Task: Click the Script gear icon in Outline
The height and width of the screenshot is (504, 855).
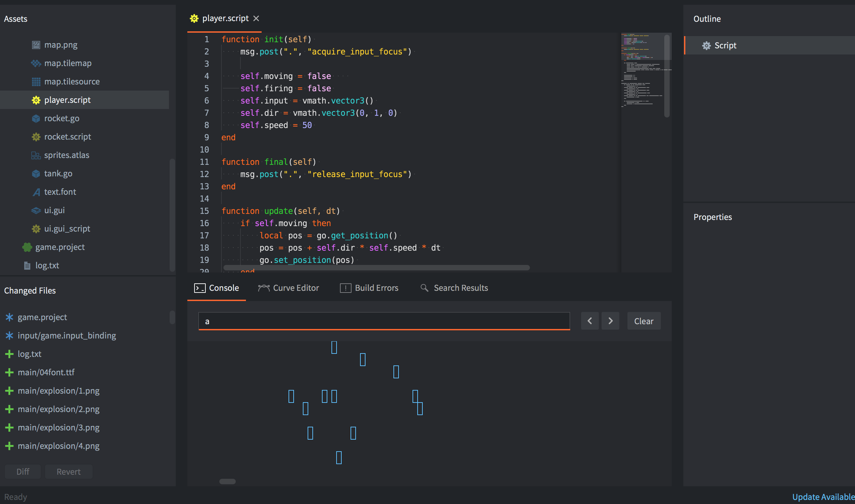Action: [x=706, y=46]
